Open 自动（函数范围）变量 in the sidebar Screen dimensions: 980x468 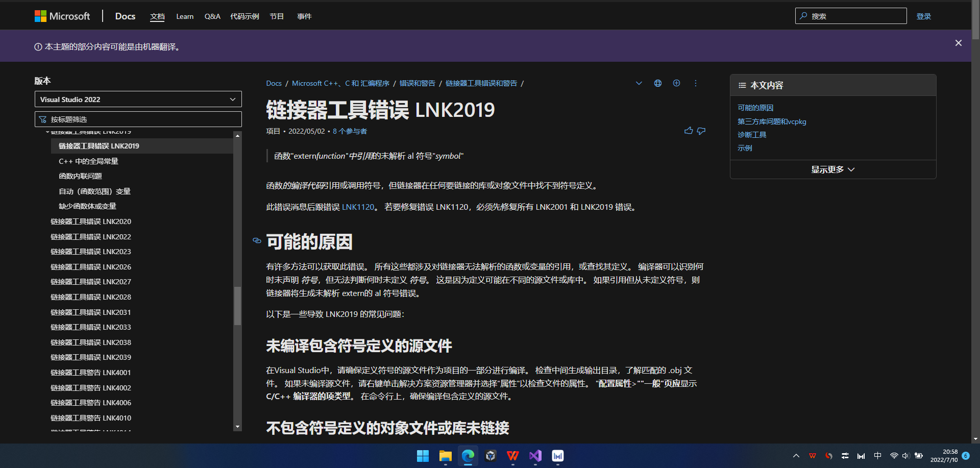click(94, 191)
